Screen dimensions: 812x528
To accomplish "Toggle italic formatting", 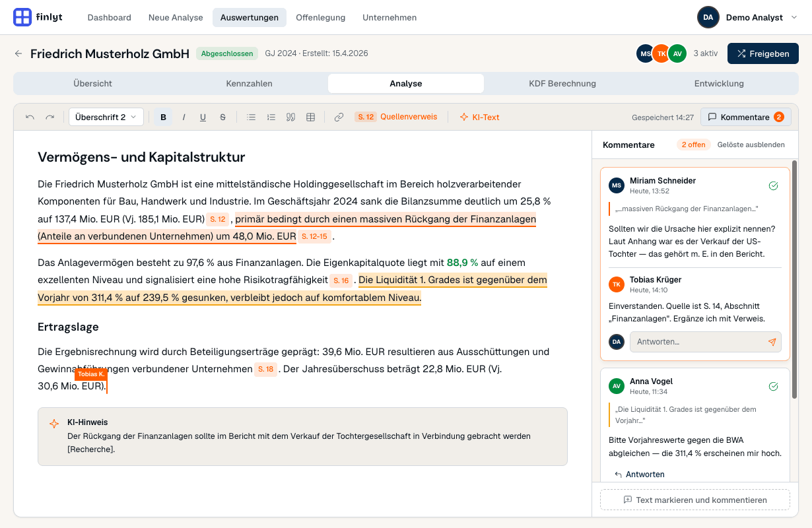I will (184, 117).
